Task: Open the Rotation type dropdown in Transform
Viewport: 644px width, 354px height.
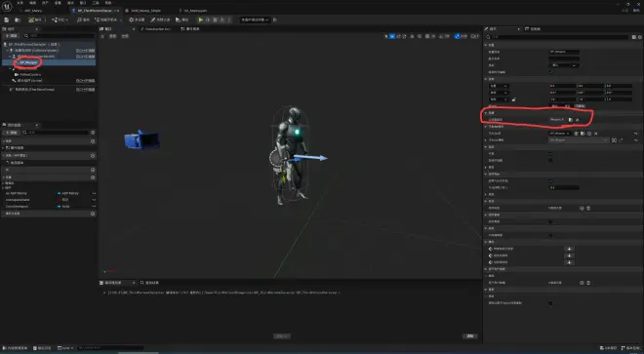Action: click(499, 93)
